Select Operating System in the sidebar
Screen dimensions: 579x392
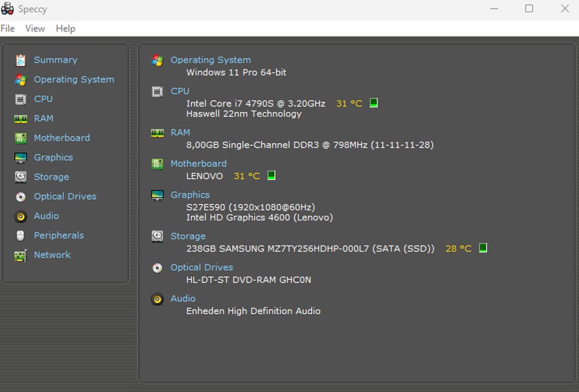point(74,80)
